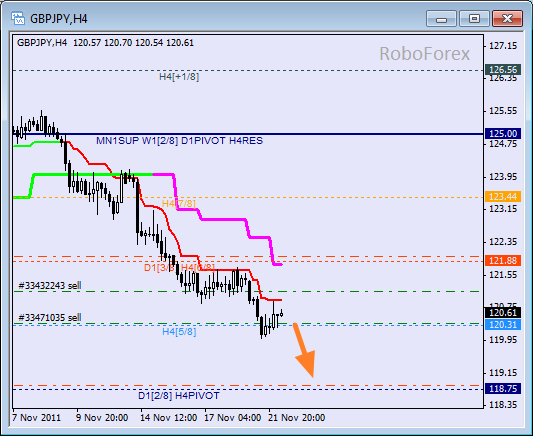Click the GBPJPY,H4 window title text
The width and height of the screenshot is (533, 436).
pyautogui.click(x=59, y=19)
